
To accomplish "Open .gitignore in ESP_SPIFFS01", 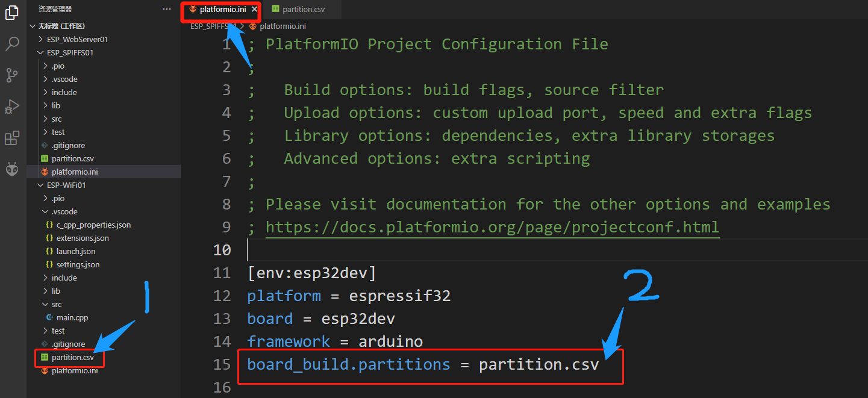I will [103, 145].
